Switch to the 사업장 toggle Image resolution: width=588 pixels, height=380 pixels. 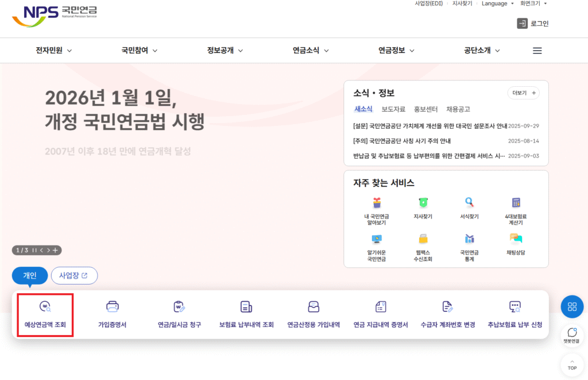pyautogui.click(x=74, y=275)
